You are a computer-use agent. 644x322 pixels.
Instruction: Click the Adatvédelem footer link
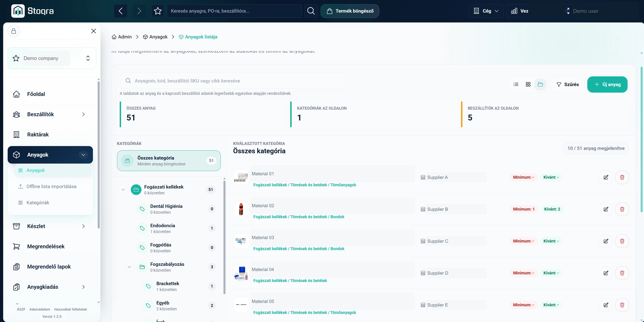click(40, 309)
